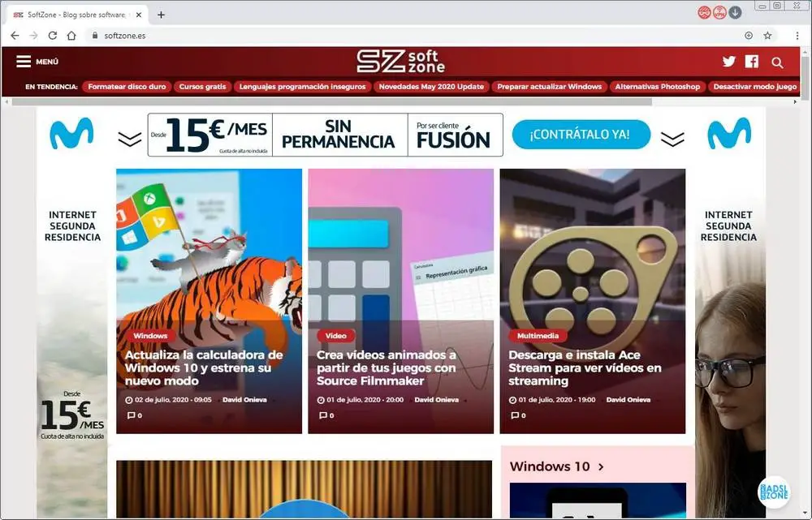The width and height of the screenshot is (812, 520).
Task: Click the site search magnifier icon
Action: (x=777, y=62)
